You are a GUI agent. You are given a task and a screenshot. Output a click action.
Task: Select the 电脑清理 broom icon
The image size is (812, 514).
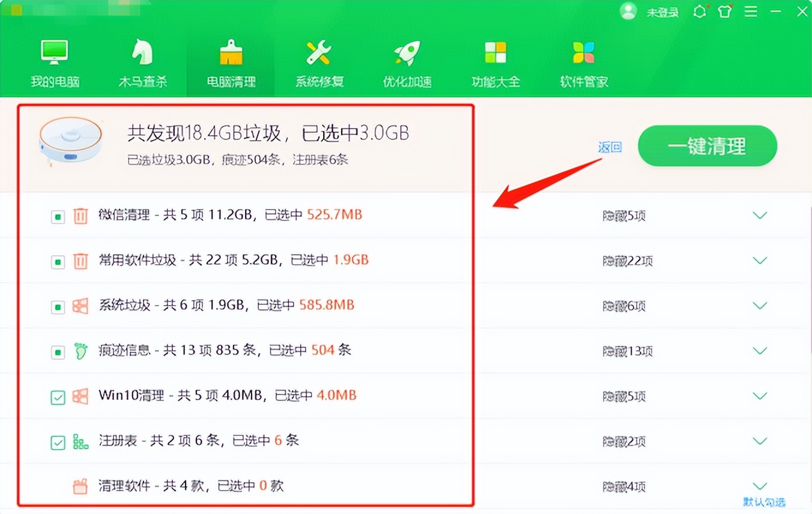231,52
